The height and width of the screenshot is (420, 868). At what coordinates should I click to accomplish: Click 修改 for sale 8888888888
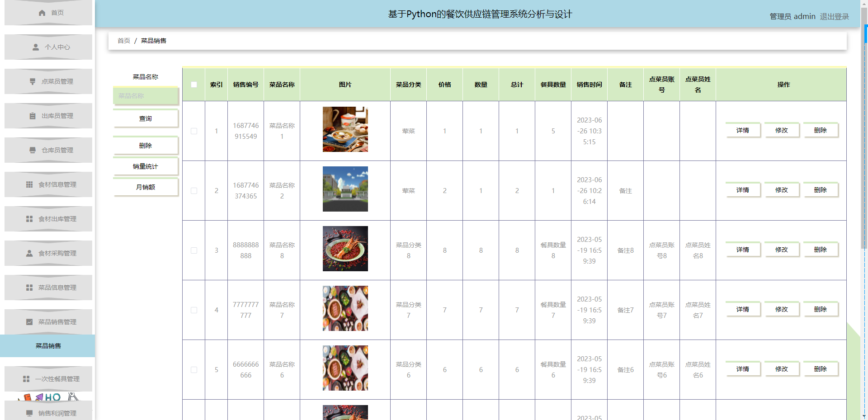[x=782, y=250]
